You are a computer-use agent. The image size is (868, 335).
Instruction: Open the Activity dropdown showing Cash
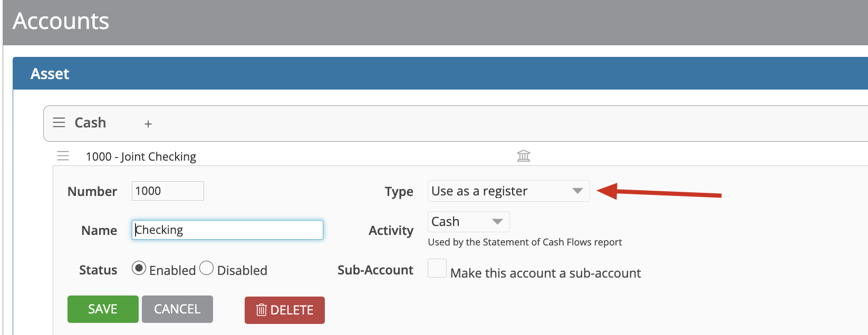click(x=468, y=221)
